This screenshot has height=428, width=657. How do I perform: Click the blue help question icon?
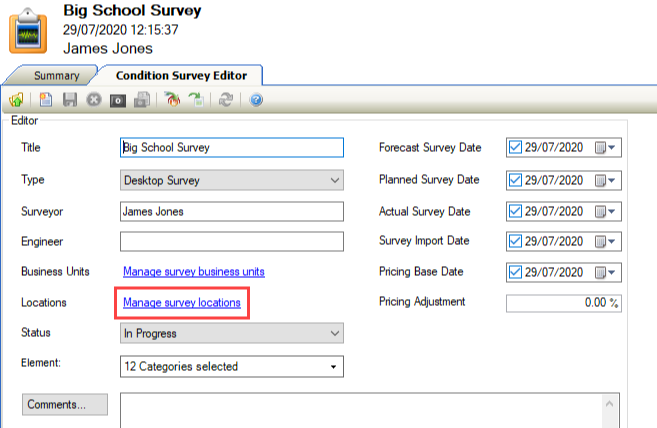256,100
